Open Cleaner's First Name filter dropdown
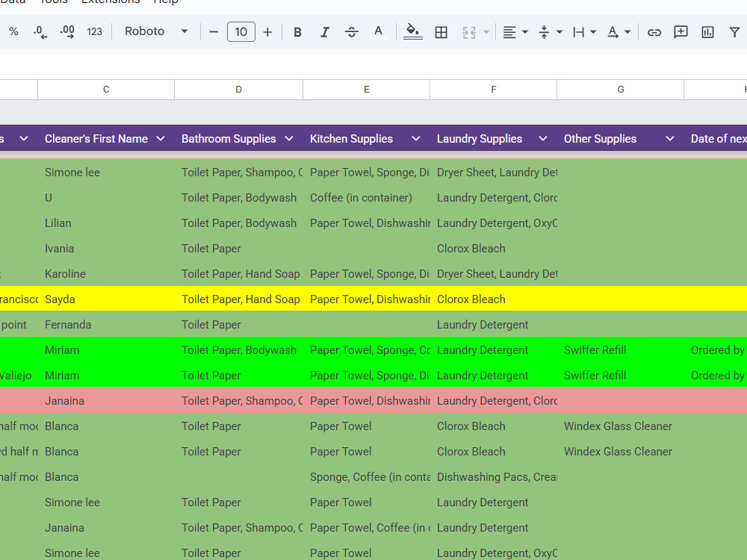This screenshot has width=747, height=560. tap(161, 139)
